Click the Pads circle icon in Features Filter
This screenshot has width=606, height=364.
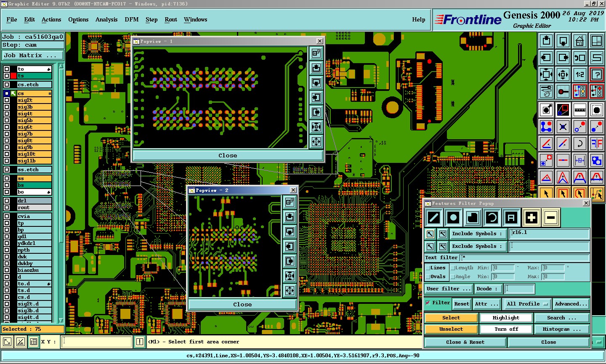(x=453, y=218)
